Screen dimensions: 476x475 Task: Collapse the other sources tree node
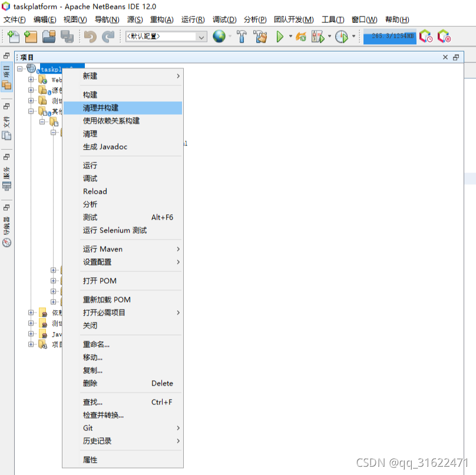click(31, 111)
